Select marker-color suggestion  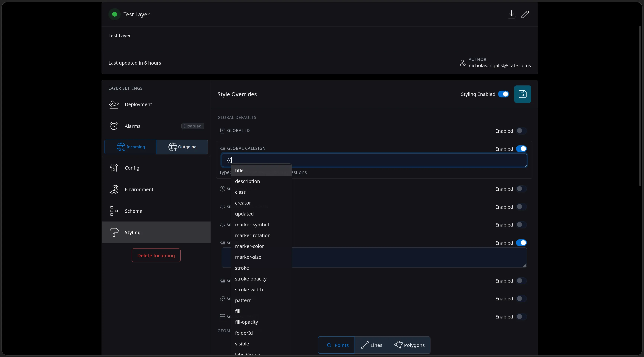coord(261,246)
